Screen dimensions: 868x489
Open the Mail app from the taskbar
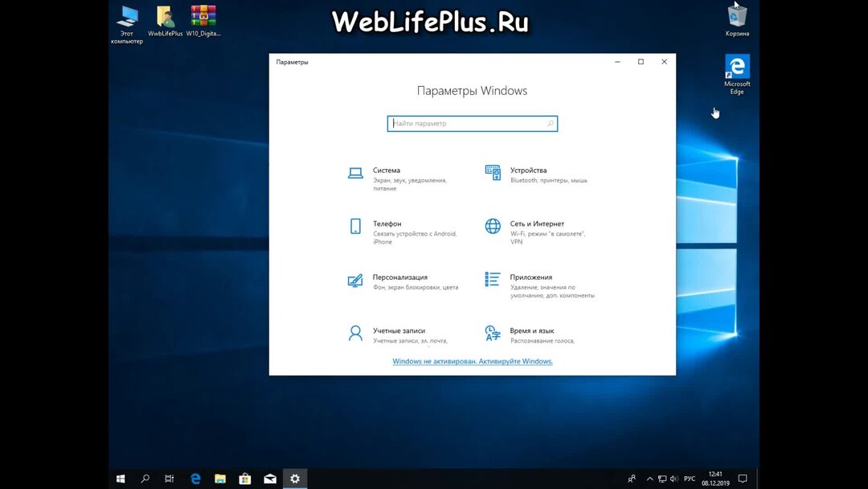coord(270,478)
